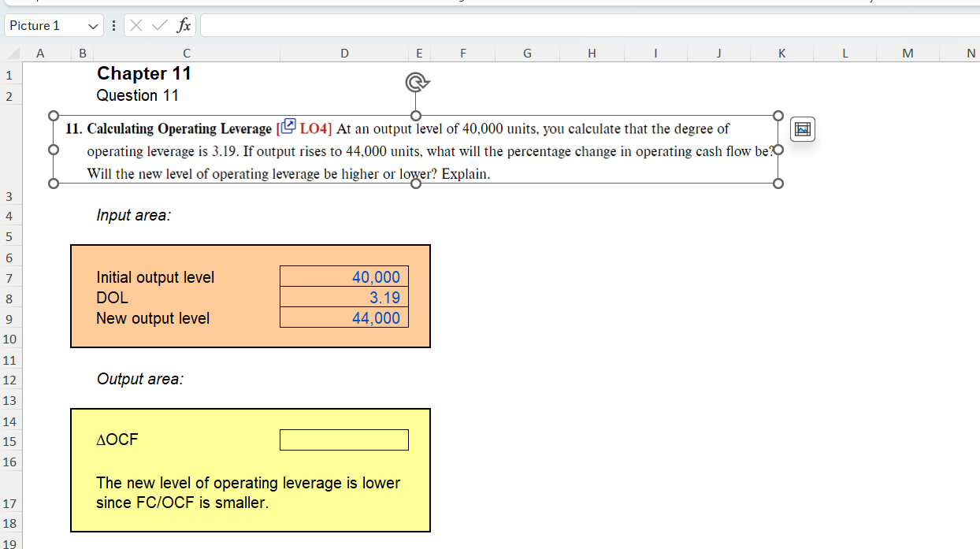
Task: Select column header D
Action: [x=344, y=53]
